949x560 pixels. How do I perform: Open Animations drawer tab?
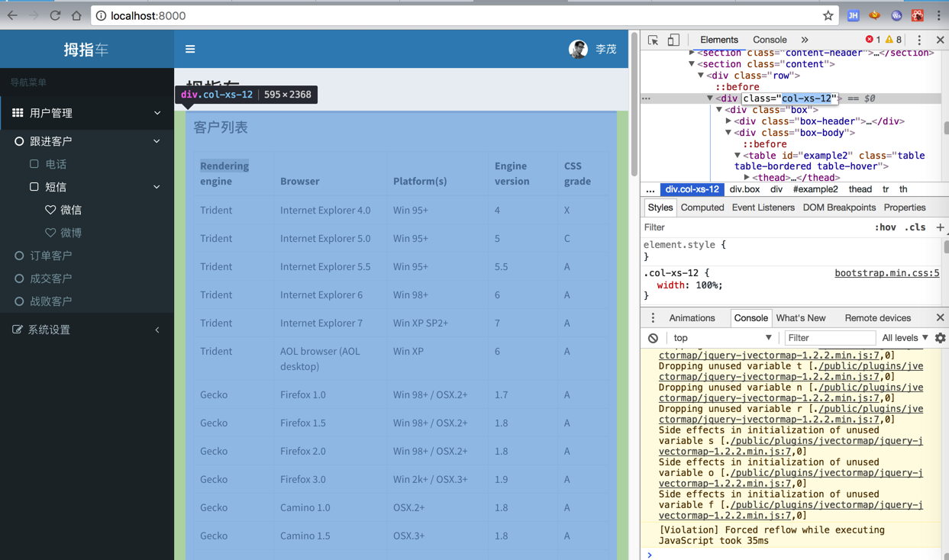click(x=692, y=318)
